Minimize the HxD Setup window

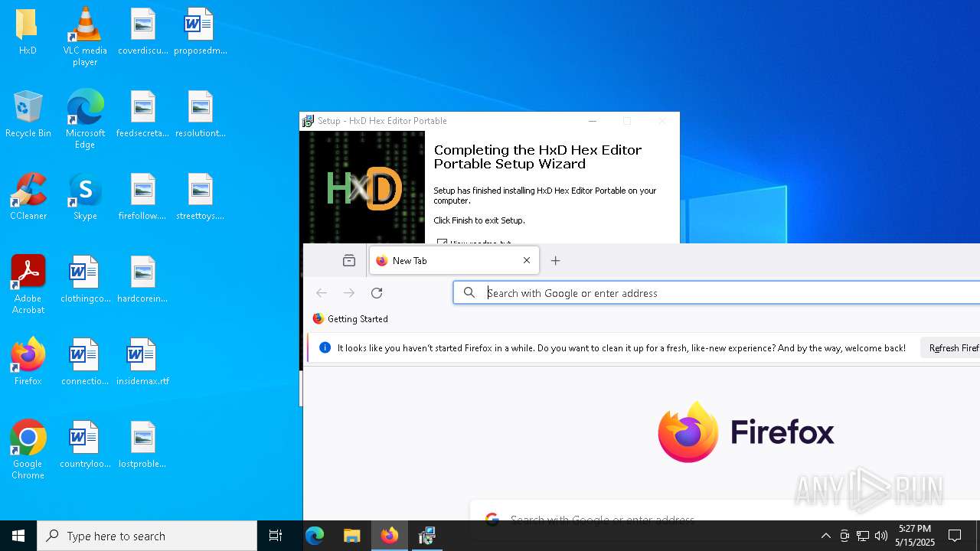592,121
